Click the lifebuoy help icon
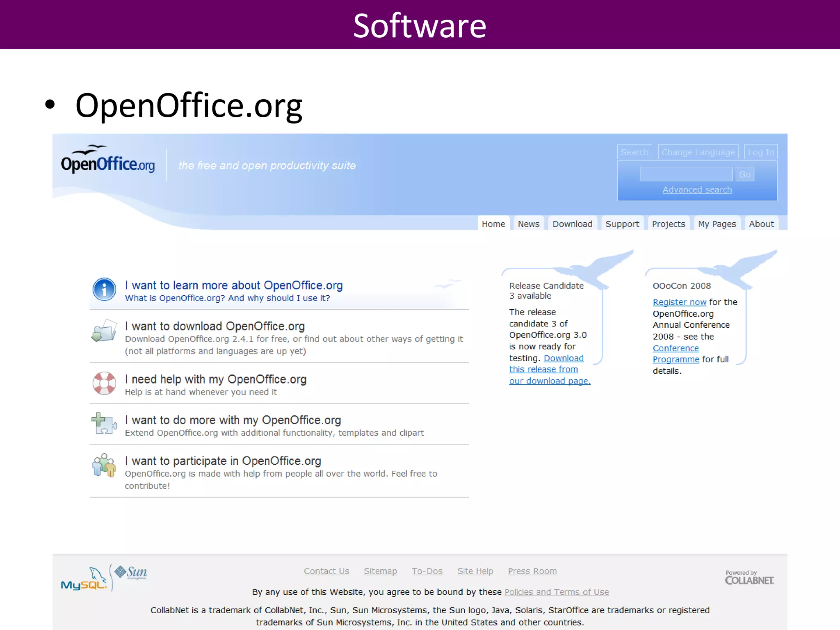This screenshot has width=840, height=630. tap(104, 383)
